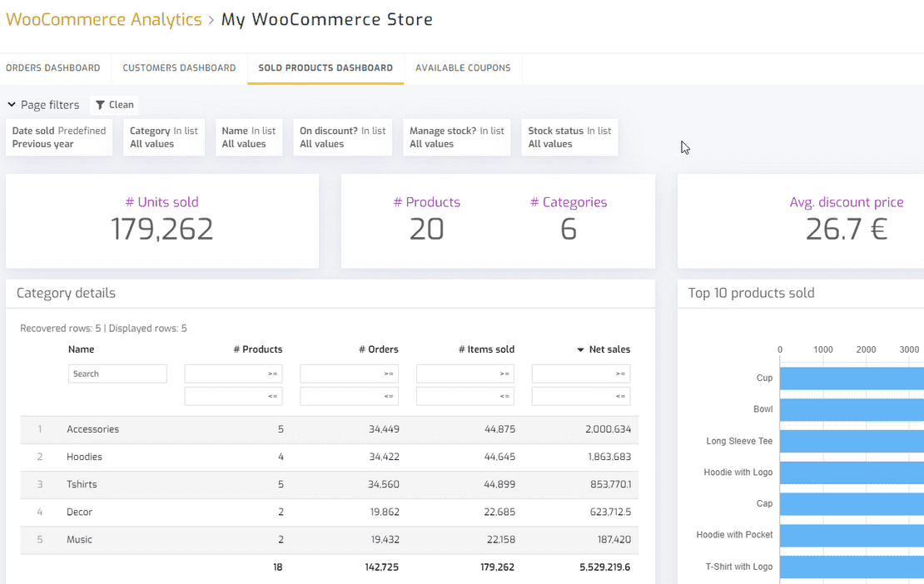Click the Clean filters button
The image size is (924, 584).
pyautogui.click(x=115, y=105)
